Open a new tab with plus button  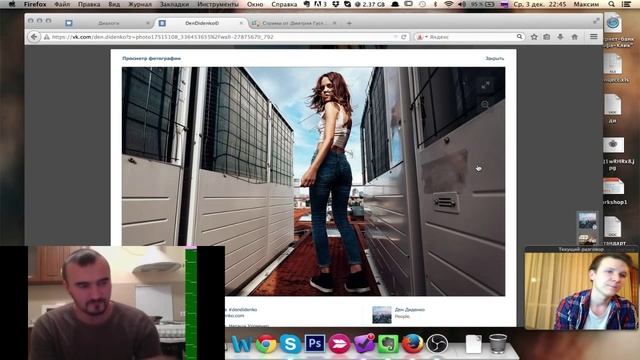point(349,23)
